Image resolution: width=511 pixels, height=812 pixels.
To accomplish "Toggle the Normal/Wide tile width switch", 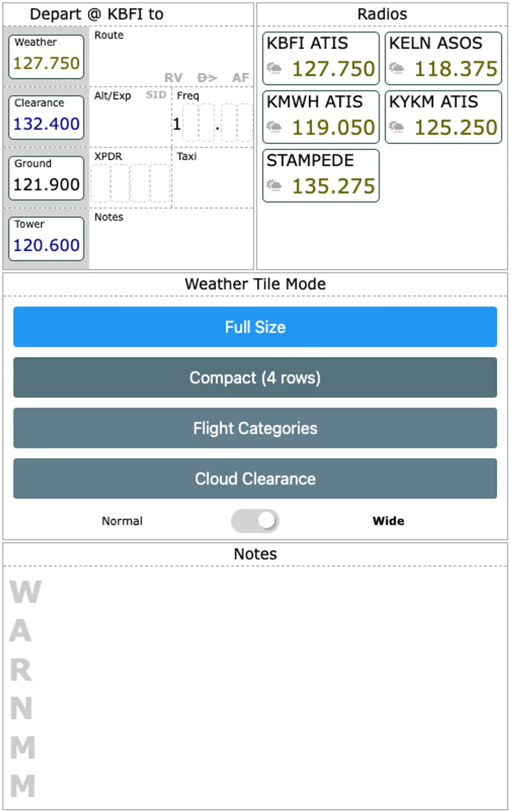I will 255,521.
